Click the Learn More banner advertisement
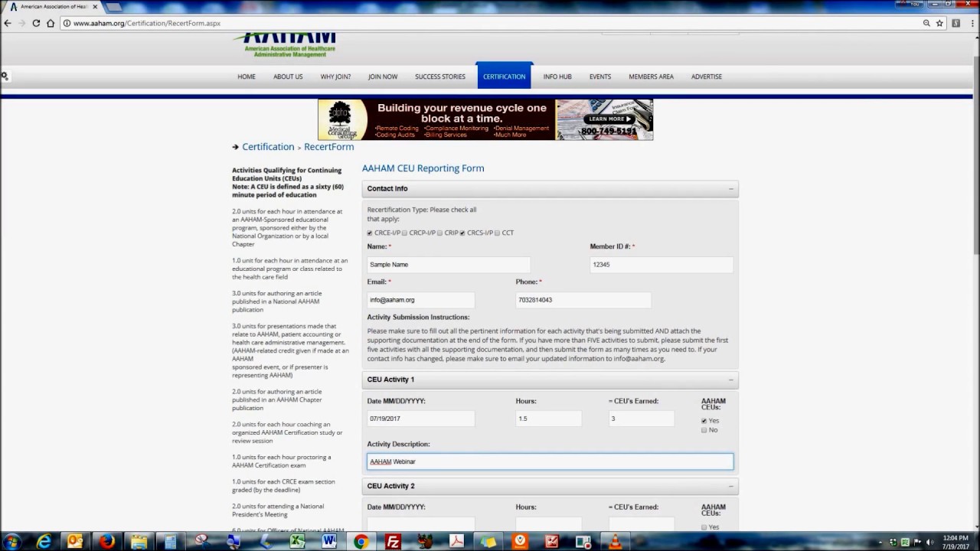Screen dimensions: 980x551 click(485, 119)
